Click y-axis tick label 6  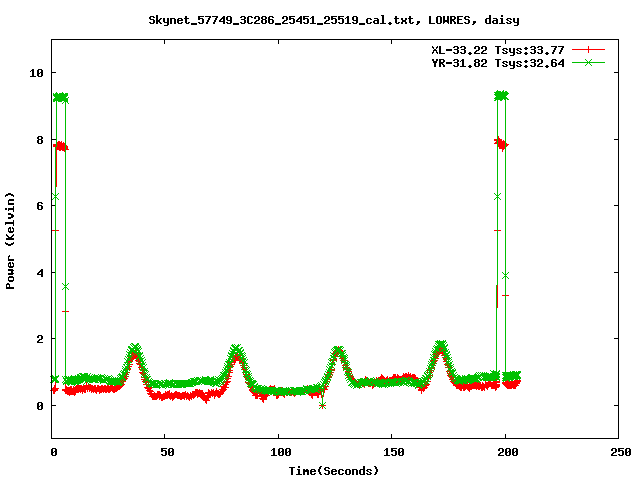[40, 206]
